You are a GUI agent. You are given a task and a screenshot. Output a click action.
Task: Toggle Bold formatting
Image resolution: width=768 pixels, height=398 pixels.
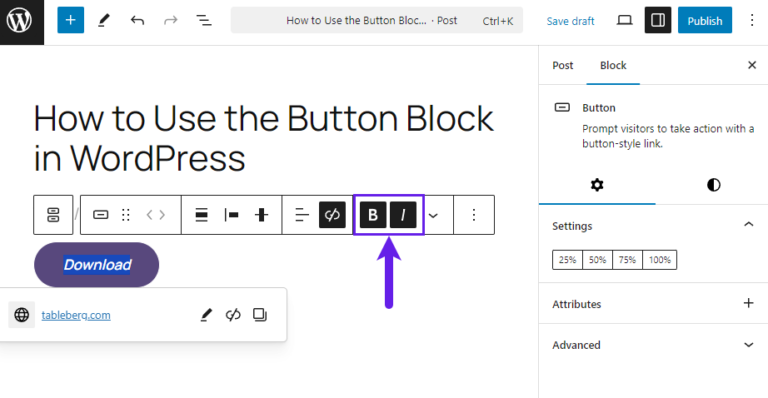pyautogui.click(x=373, y=215)
